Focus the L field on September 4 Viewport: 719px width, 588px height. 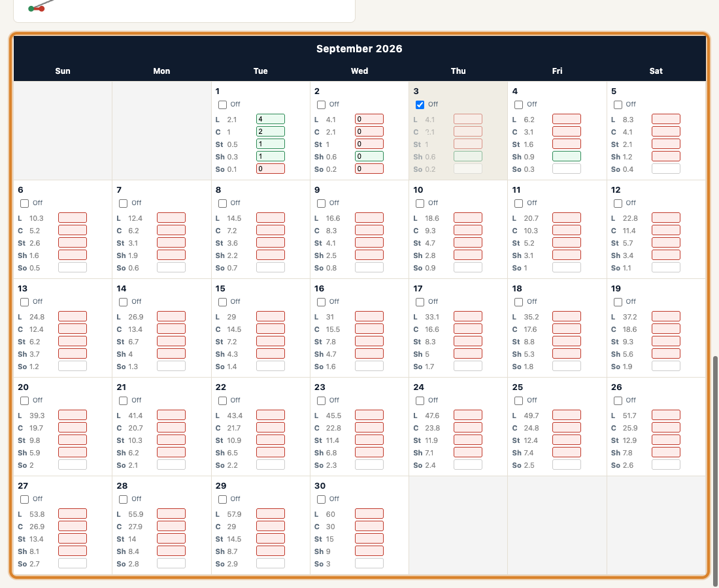tap(567, 119)
